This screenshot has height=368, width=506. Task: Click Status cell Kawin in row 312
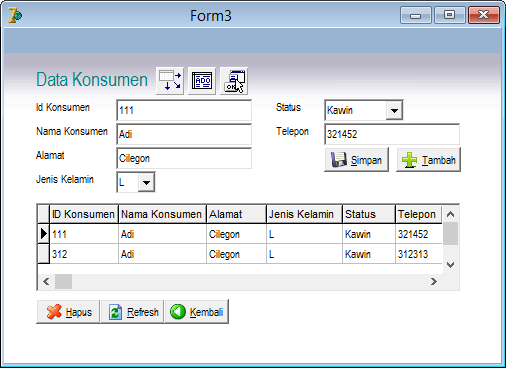pos(369,254)
